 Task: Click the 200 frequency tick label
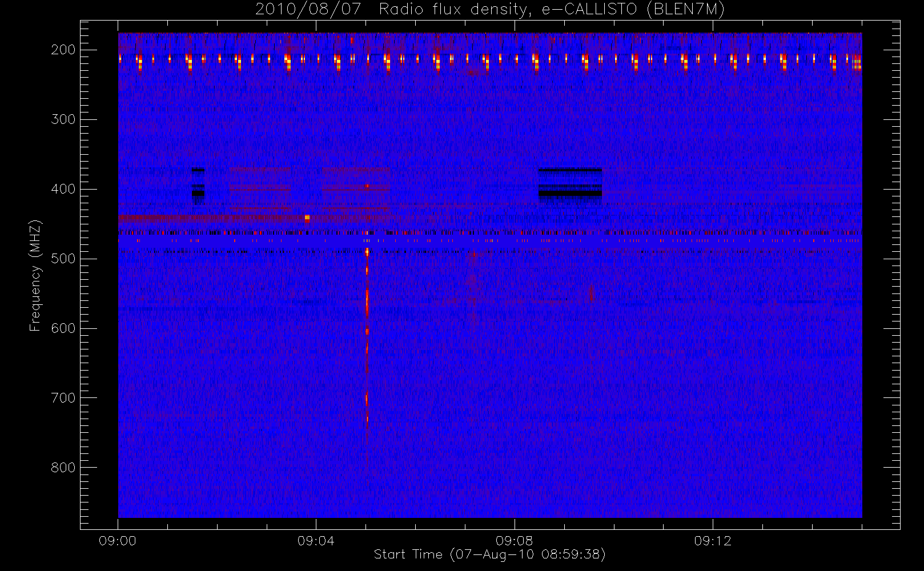(x=63, y=50)
